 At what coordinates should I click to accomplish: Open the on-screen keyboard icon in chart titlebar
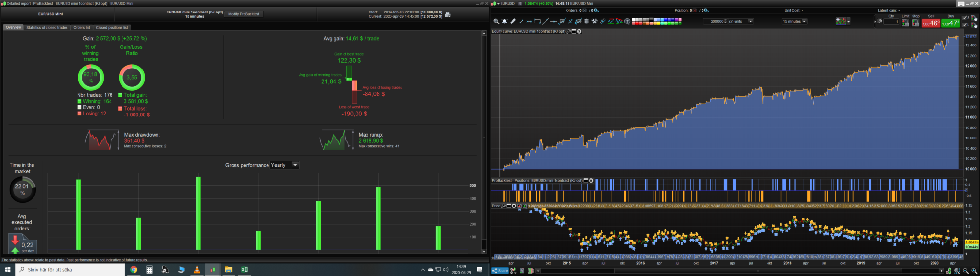click(961, 4)
